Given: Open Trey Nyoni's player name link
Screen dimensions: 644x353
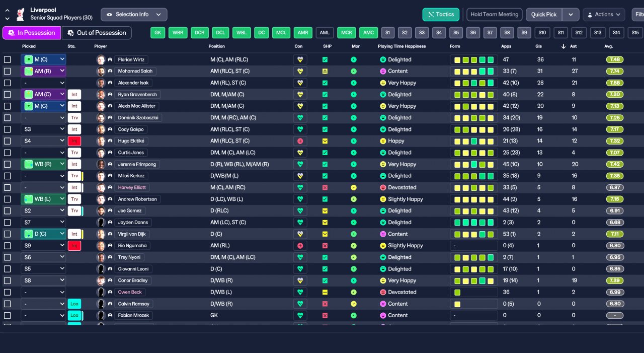Looking at the screenshot, I should (x=130, y=257).
